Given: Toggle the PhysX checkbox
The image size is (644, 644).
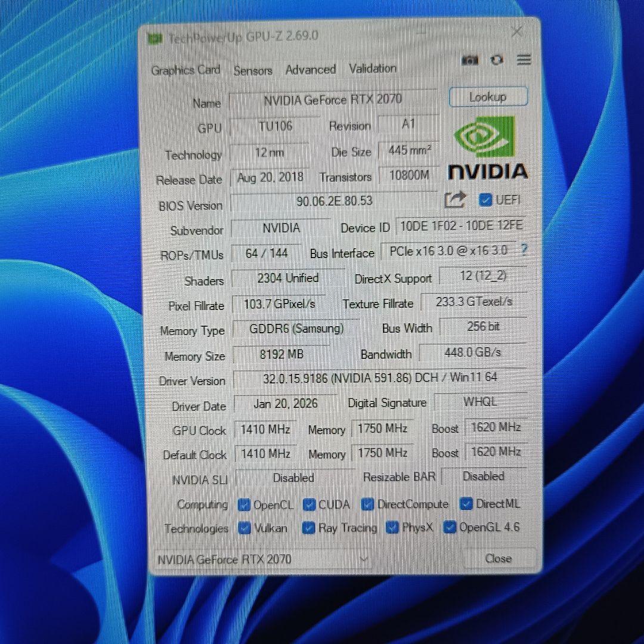Looking at the screenshot, I should (392, 527).
